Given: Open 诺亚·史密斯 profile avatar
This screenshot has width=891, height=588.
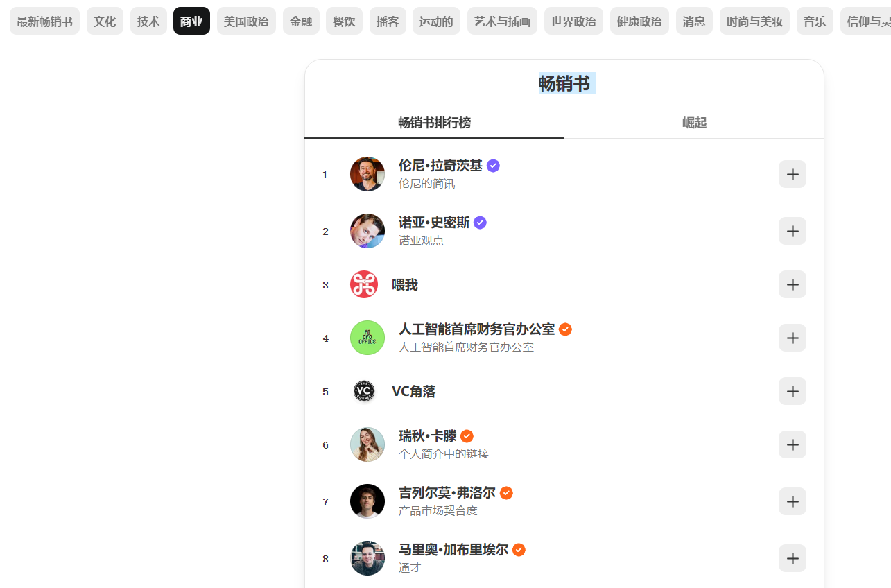Looking at the screenshot, I should [x=367, y=231].
